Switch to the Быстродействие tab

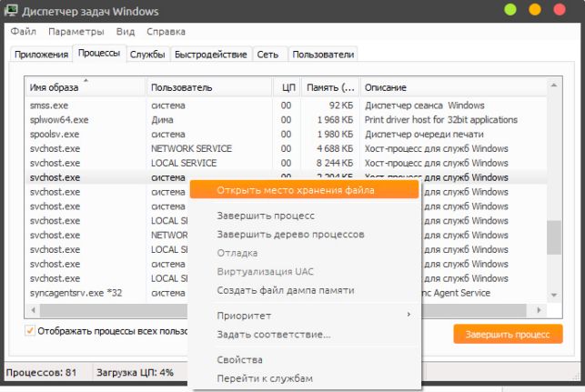211,55
